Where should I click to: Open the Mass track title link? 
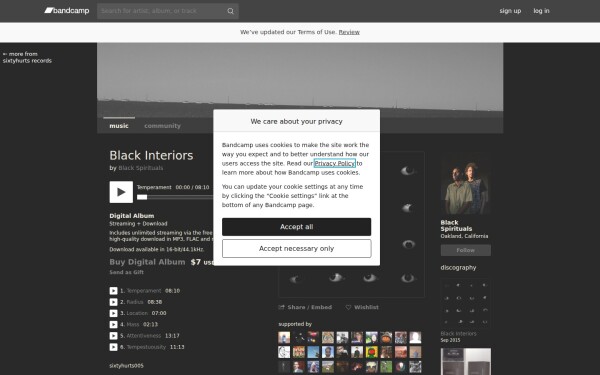pos(133,324)
